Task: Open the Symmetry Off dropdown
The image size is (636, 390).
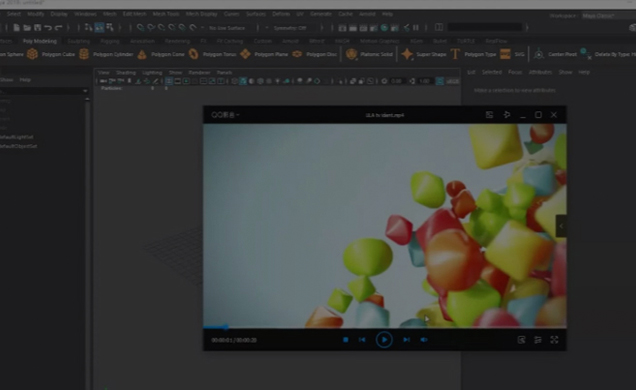Action: pos(290,28)
